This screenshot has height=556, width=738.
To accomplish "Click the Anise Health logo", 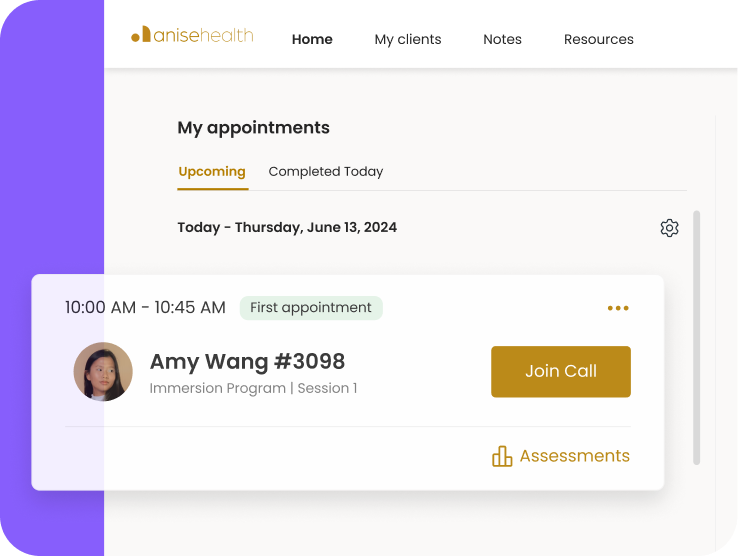I will [x=192, y=35].
